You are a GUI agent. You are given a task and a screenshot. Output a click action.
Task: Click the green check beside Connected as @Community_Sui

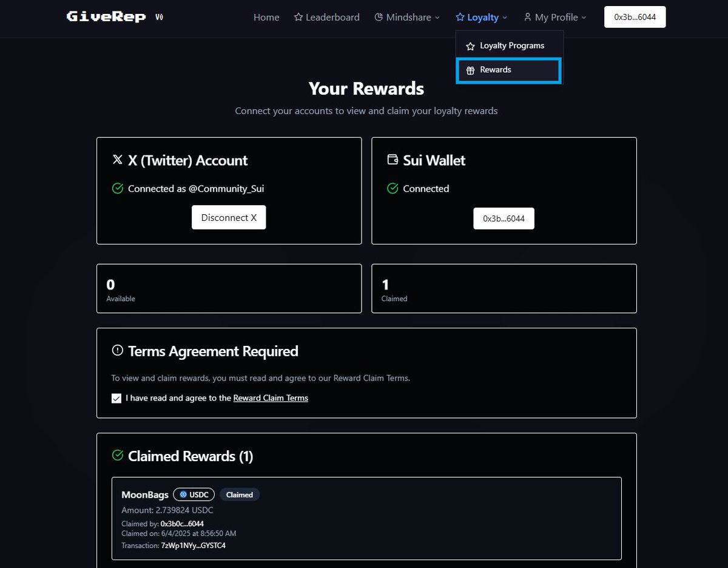118,189
